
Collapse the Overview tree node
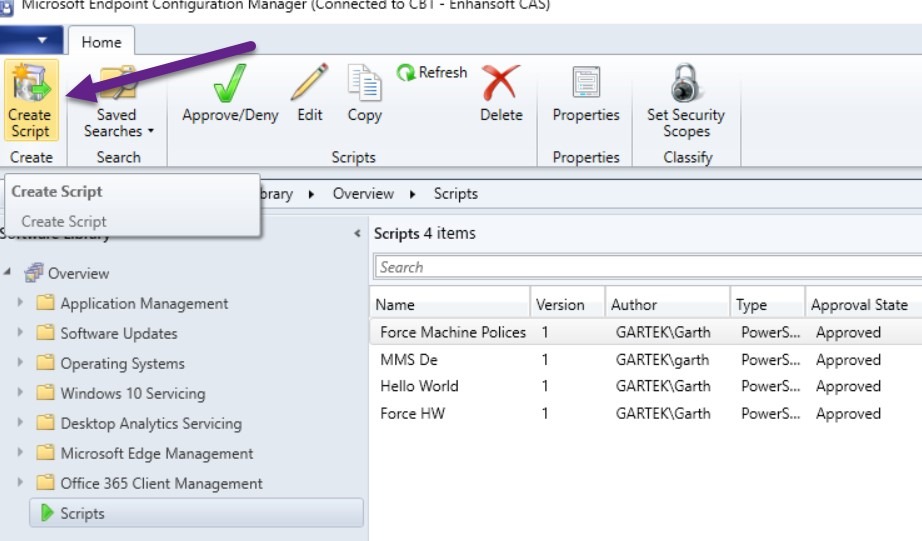click(x=8, y=272)
